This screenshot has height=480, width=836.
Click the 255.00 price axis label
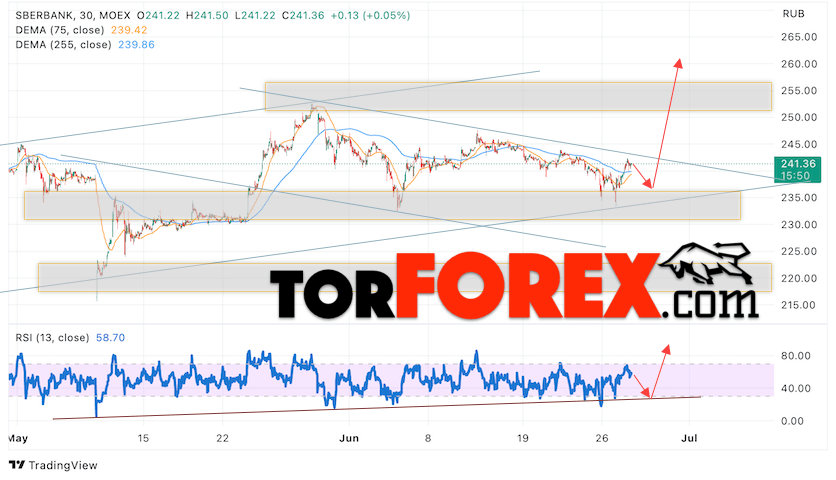799,91
